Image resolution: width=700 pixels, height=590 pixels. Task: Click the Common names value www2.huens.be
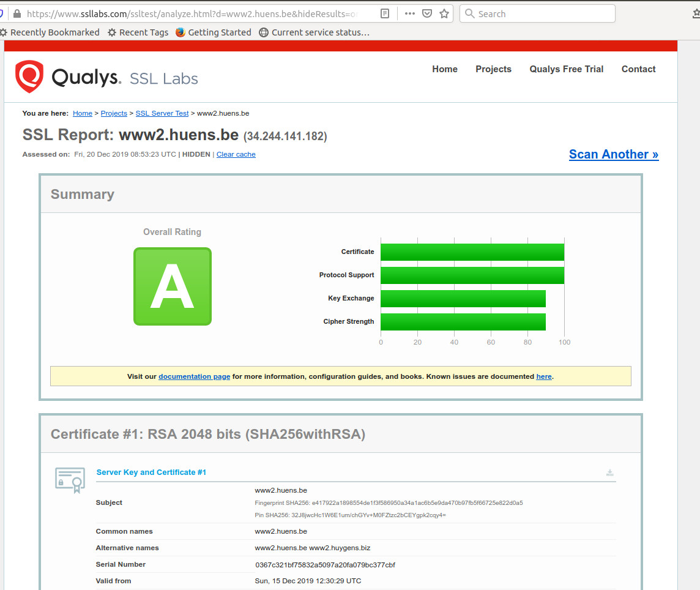tap(281, 531)
